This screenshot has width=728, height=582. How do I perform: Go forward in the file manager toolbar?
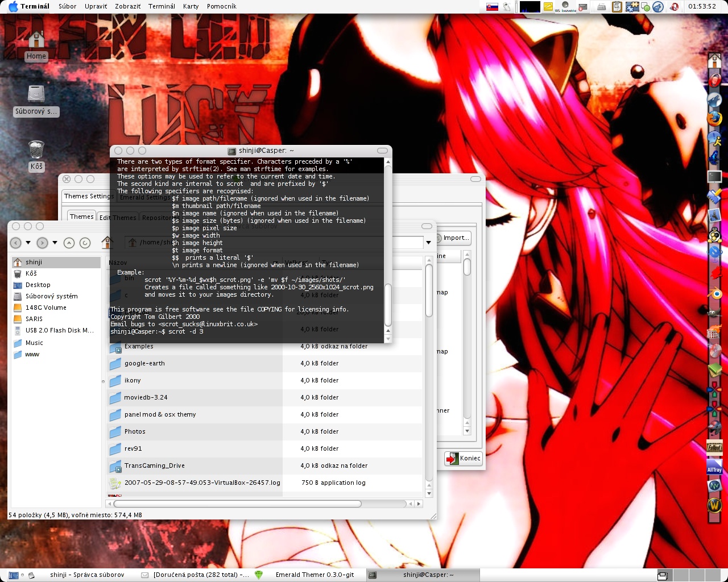point(42,243)
